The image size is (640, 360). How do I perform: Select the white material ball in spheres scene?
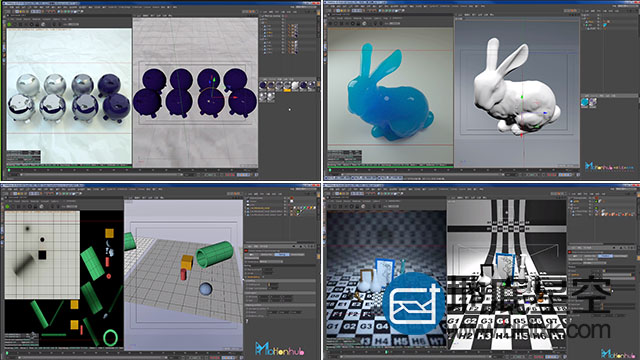295,85
